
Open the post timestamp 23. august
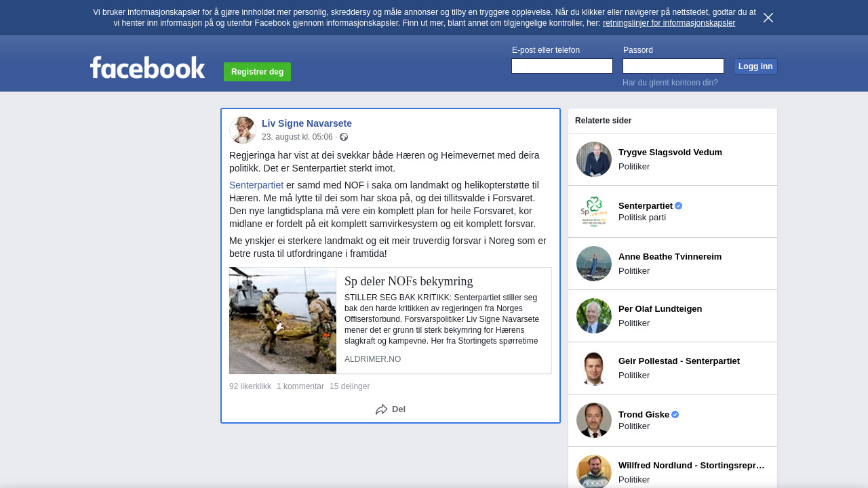[297, 137]
